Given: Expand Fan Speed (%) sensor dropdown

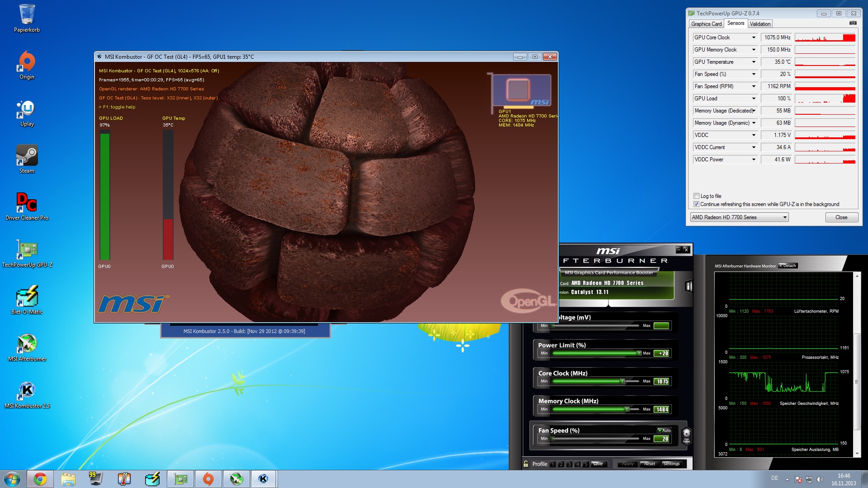Looking at the screenshot, I should pos(754,74).
